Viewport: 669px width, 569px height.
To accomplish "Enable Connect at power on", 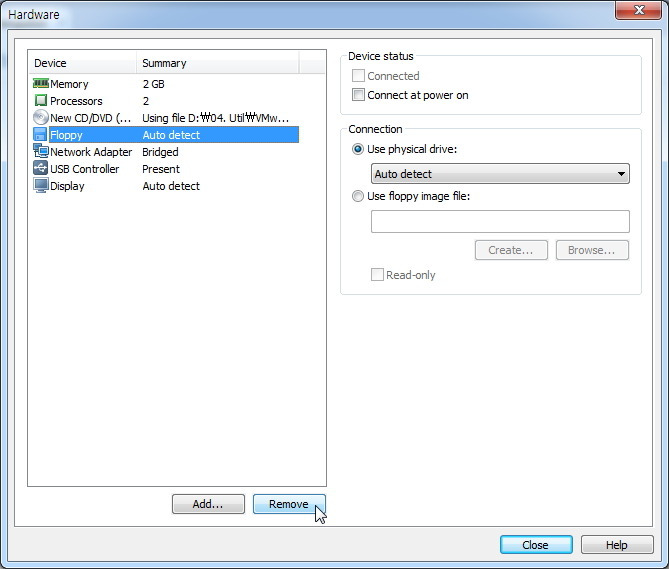I will [x=358, y=95].
